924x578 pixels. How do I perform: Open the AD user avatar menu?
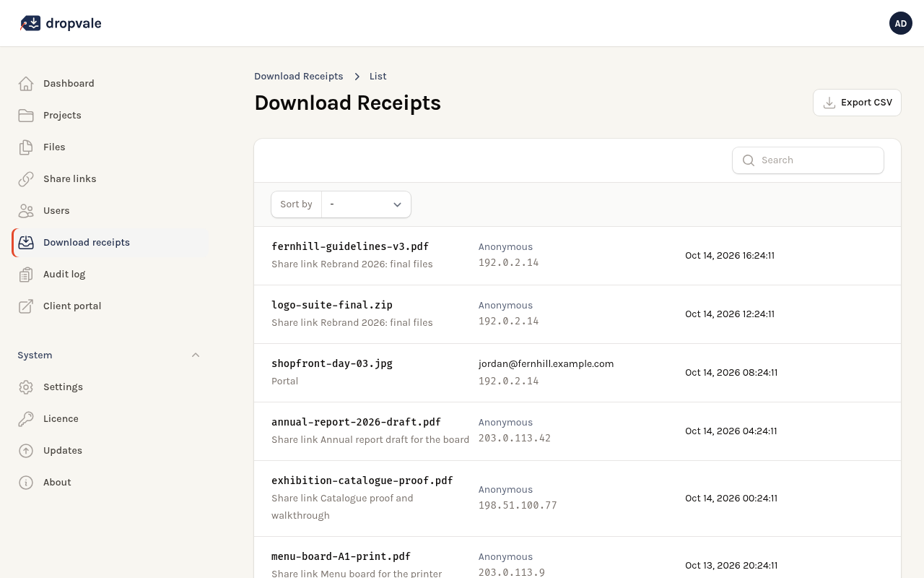click(x=901, y=23)
